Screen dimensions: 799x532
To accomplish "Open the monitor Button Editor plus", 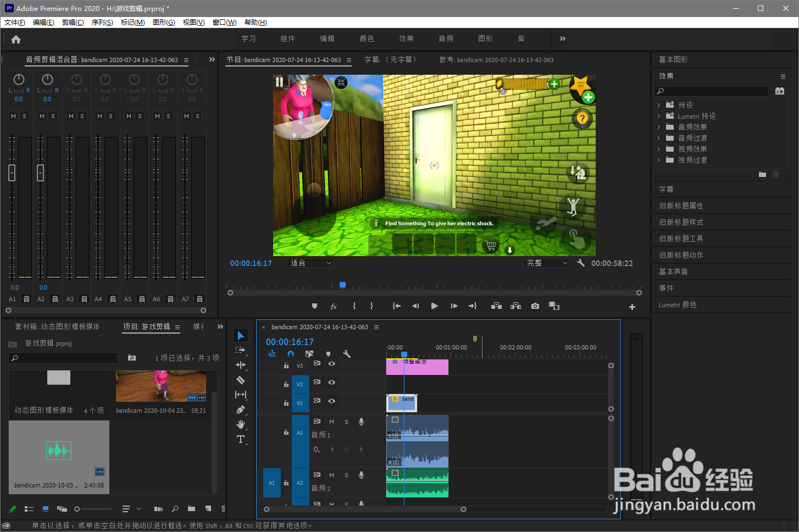I will coord(632,307).
